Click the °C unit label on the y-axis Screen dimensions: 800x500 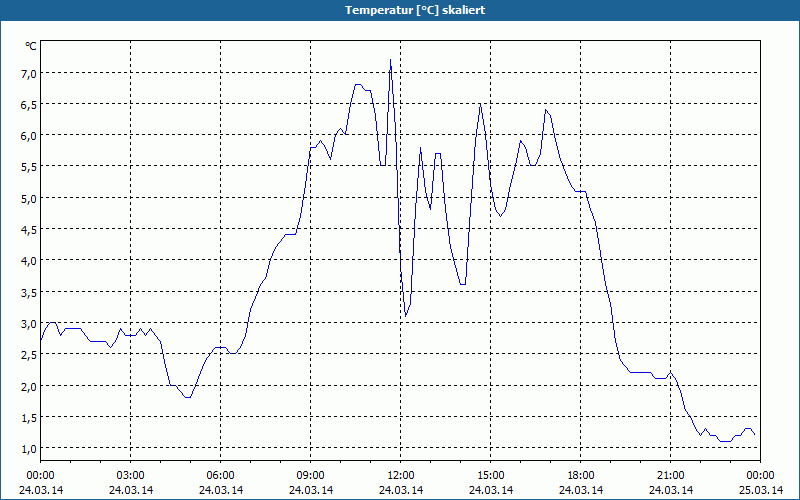[31, 46]
